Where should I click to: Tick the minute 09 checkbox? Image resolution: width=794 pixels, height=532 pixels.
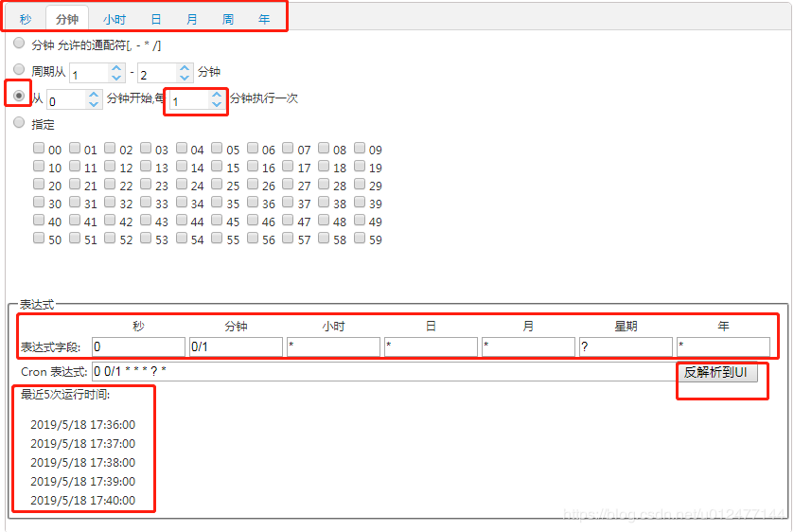360,148
